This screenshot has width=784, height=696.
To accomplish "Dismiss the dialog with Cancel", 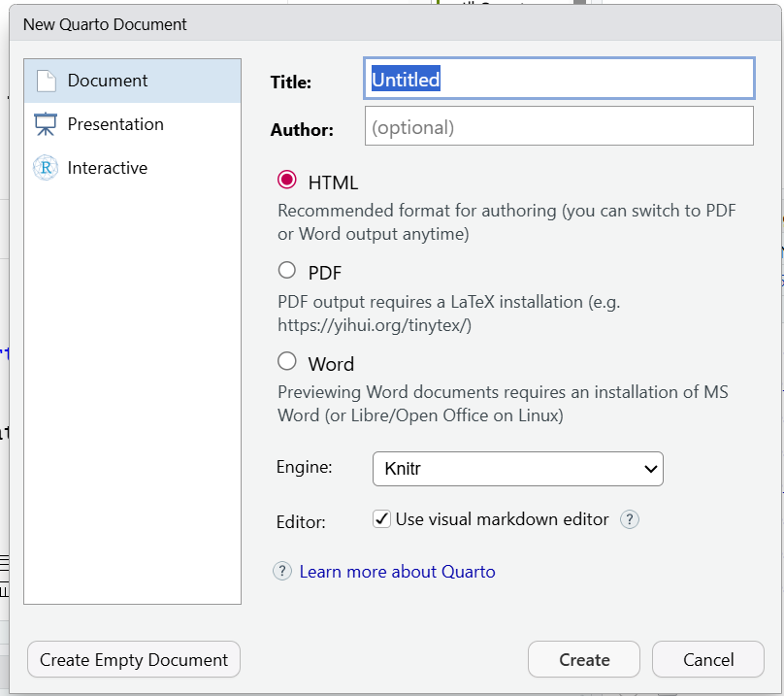I will pyautogui.click(x=708, y=660).
